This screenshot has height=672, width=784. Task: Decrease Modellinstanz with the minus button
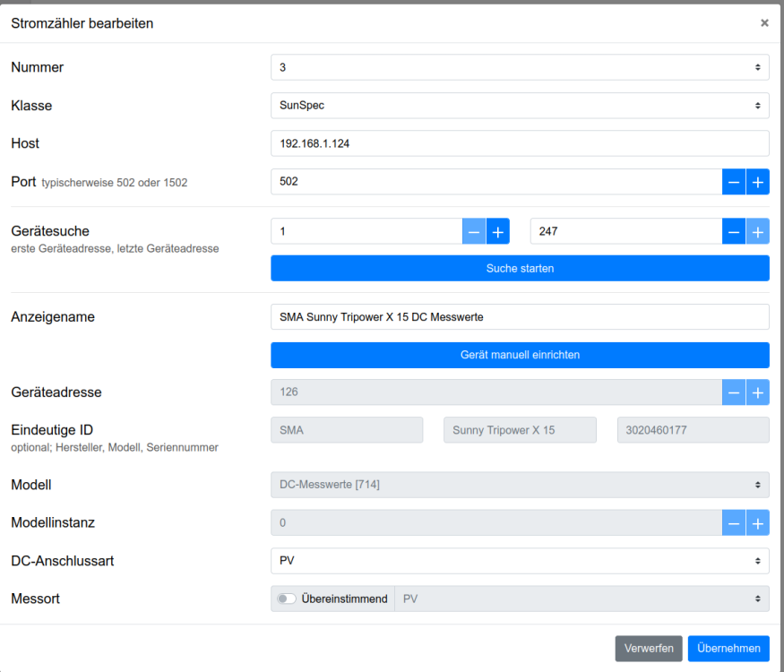coord(734,523)
